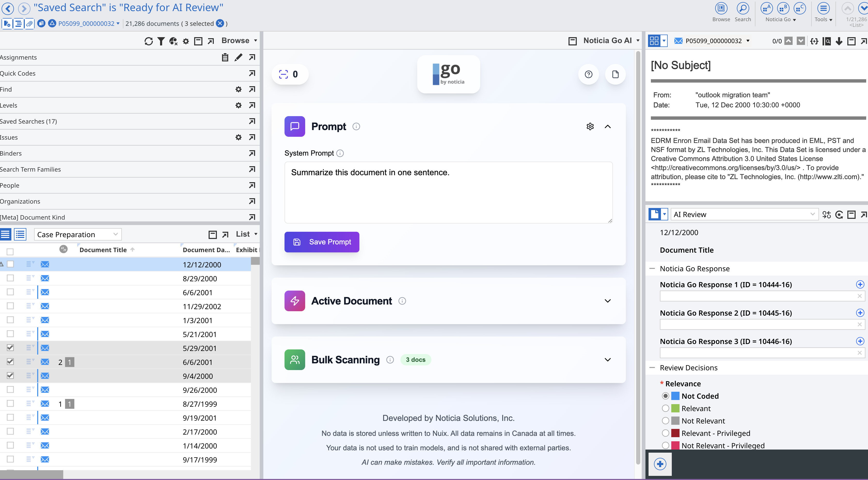Select the Relevant radio button
Viewport: 868px width, 480px height.
pos(665,408)
